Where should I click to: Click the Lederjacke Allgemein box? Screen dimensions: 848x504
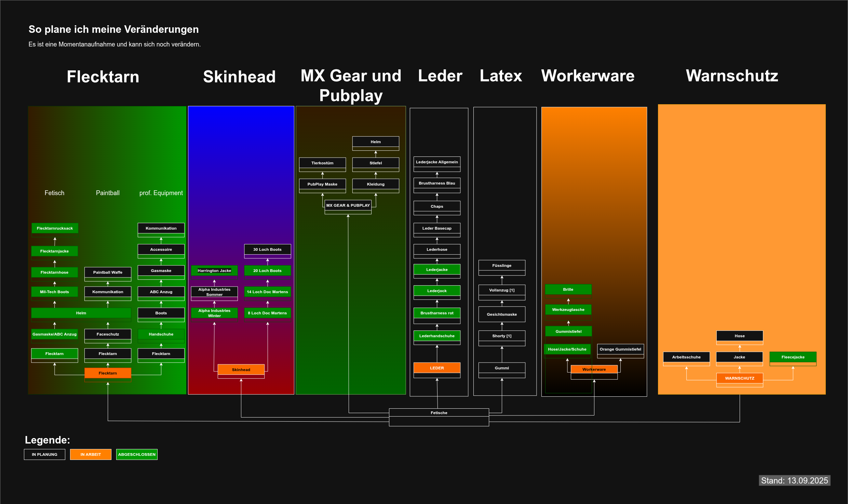(437, 162)
